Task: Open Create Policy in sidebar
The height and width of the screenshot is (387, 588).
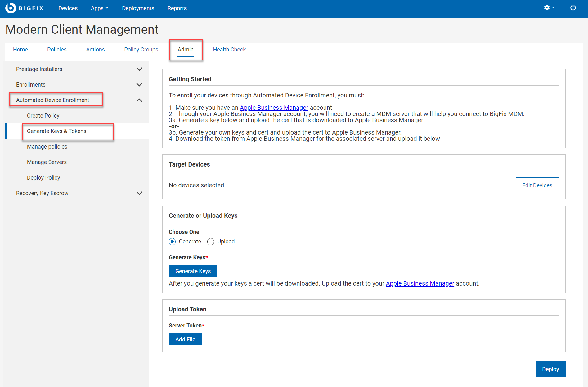Action: [x=43, y=116]
